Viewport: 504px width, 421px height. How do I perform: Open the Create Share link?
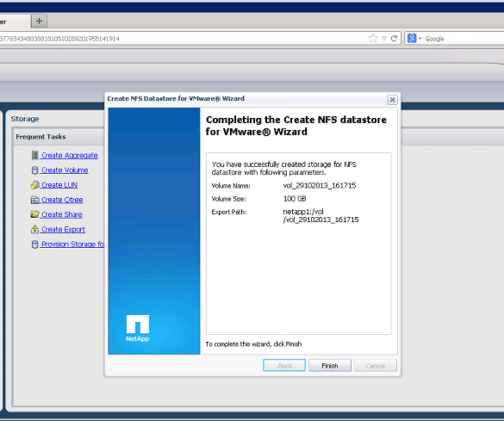pos(62,214)
